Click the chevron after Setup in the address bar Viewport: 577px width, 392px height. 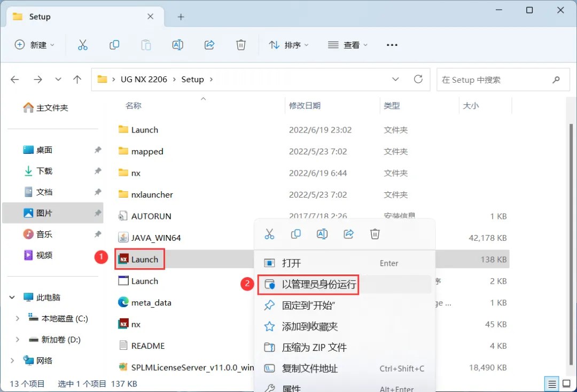pyautogui.click(x=211, y=80)
